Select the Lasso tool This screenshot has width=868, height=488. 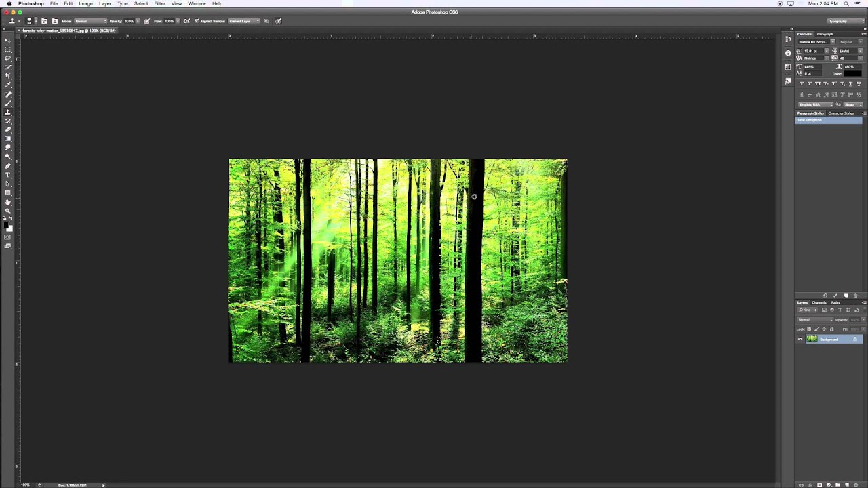(8, 58)
